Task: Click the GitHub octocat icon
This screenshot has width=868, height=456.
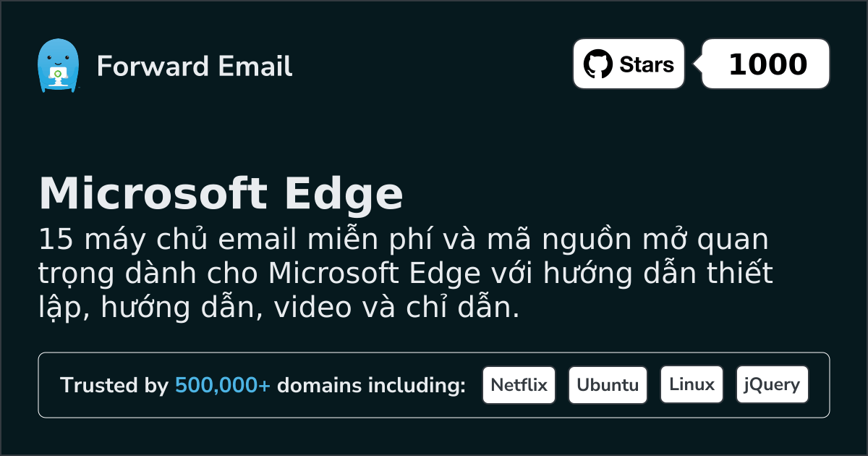Action: click(x=597, y=64)
